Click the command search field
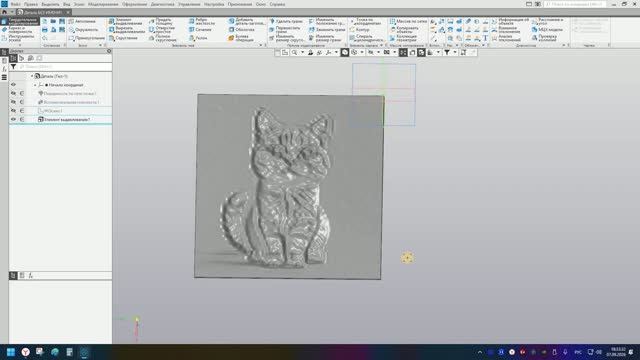The height and width of the screenshot is (360, 640). coord(575,4)
